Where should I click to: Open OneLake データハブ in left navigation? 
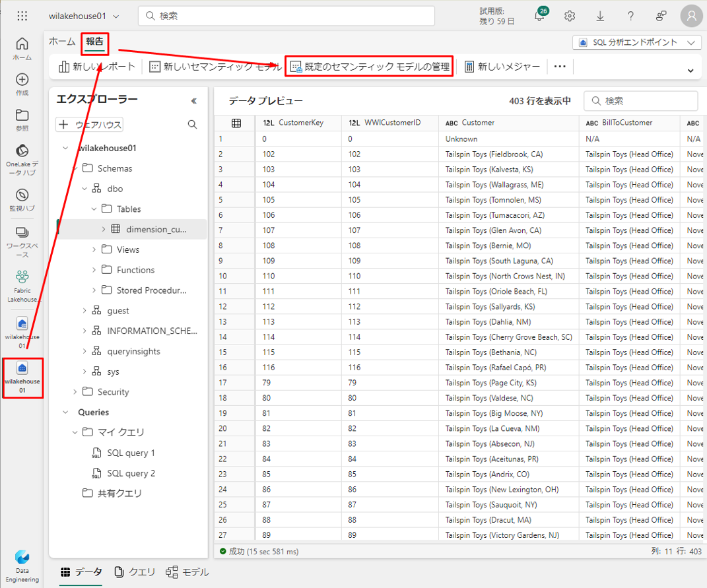[x=22, y=160]
